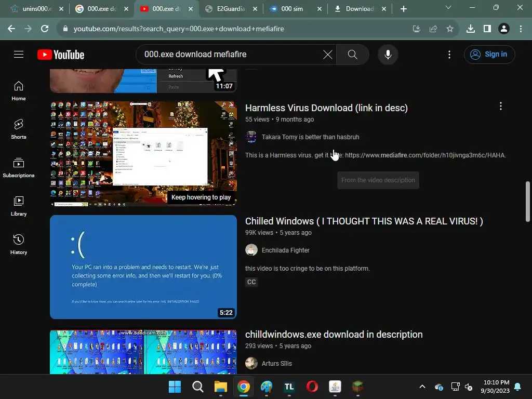This screenshot has width=532, height=399.
Task: Click the address bar URL
Action: [179, 29]
